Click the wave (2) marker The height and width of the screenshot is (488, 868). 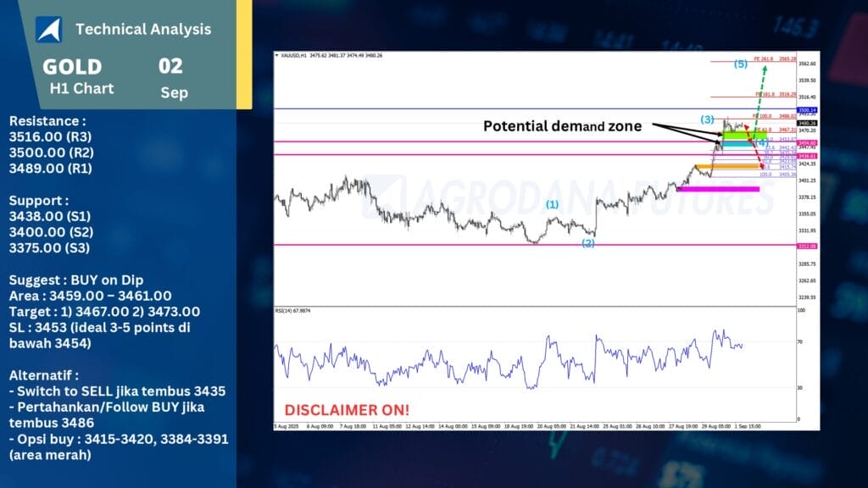point(587,243)
